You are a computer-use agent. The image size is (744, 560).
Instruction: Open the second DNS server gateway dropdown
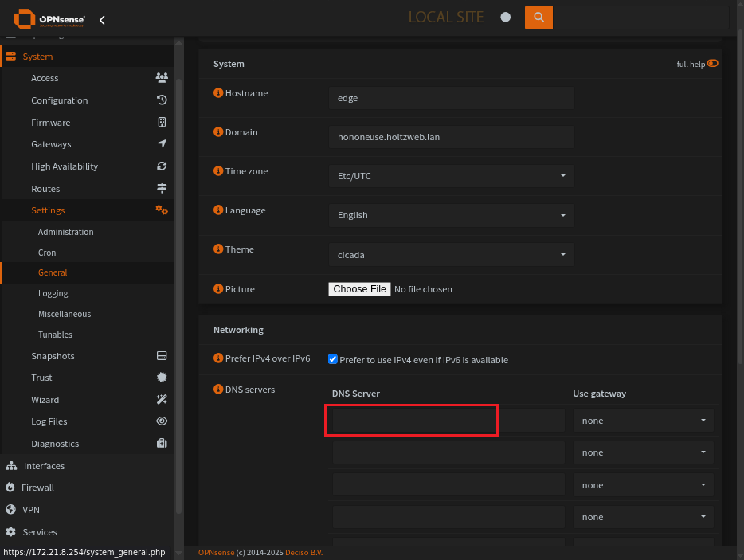644,452
